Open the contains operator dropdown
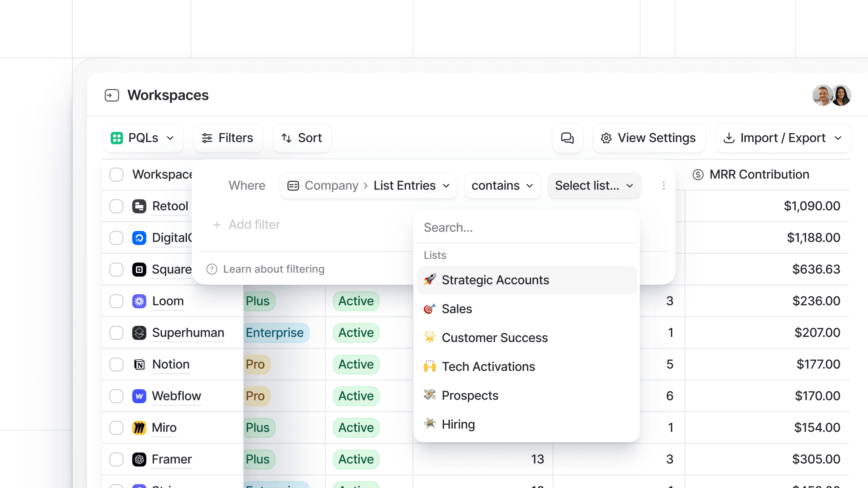868x488 pixels. point(502,186)
